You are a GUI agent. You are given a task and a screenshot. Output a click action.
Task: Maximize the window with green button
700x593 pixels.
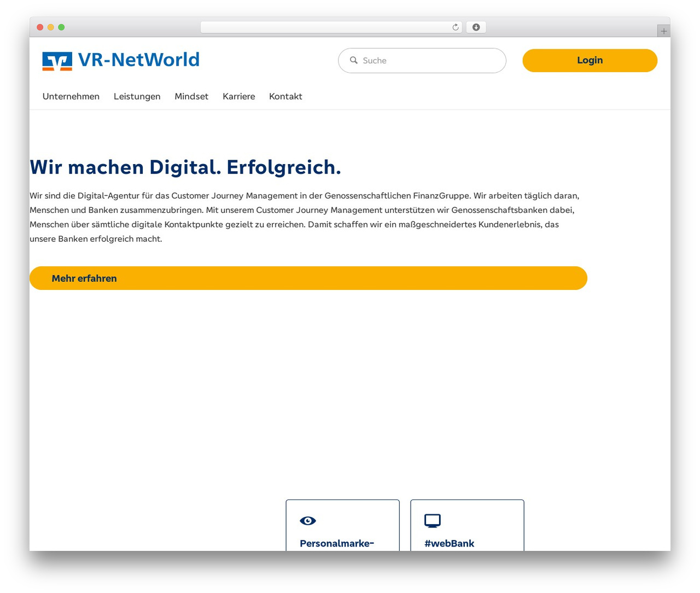tap(61, 27)
